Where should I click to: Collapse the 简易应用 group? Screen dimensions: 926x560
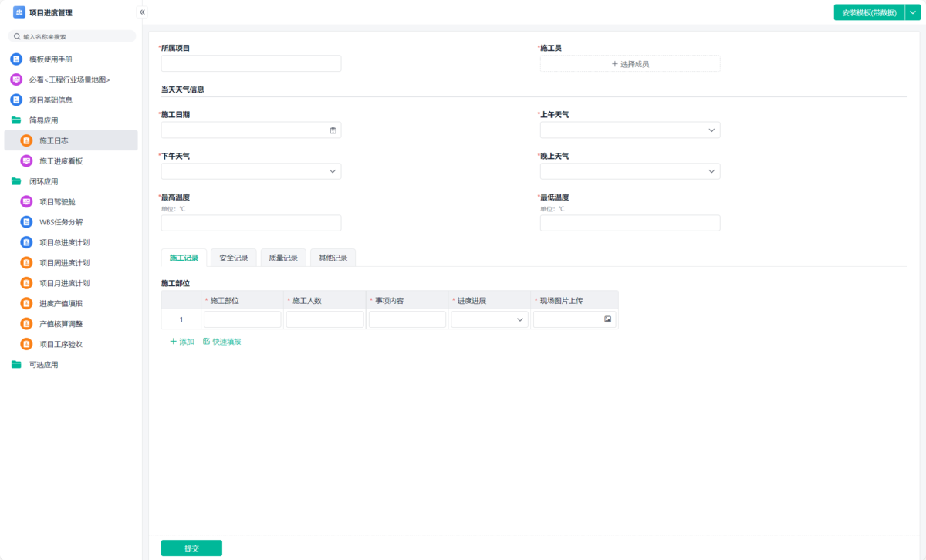[71, 120]
